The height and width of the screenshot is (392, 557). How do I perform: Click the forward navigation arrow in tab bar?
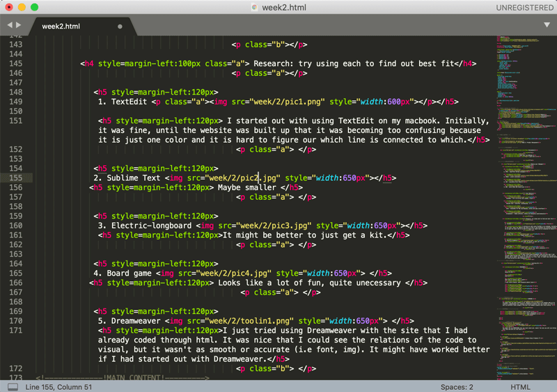coord(19,25)
